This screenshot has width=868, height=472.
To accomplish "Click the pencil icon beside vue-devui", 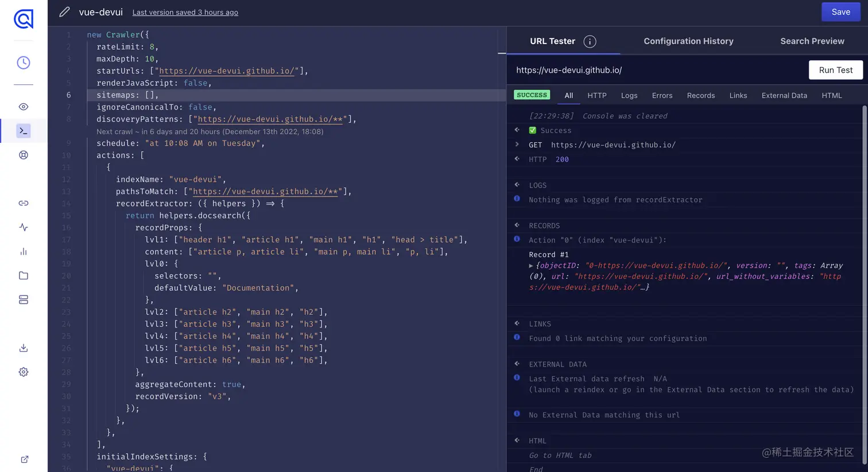I will pos(64,11).
